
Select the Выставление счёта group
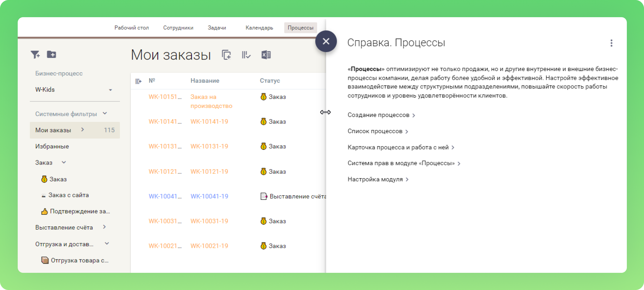point(64,227)
